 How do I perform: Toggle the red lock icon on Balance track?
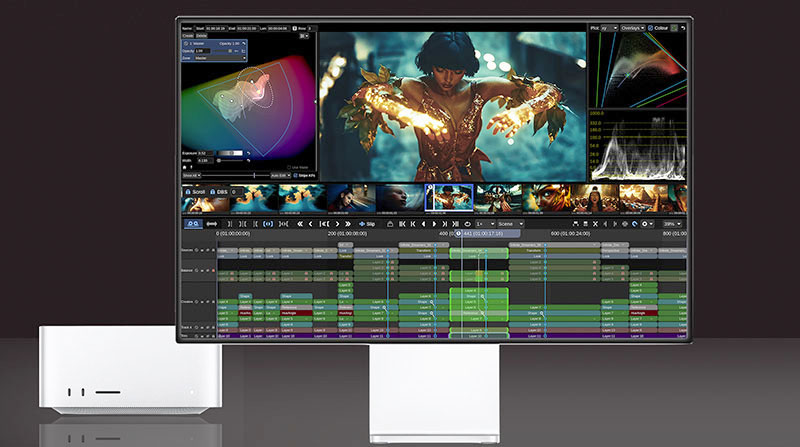pos(213,270)
